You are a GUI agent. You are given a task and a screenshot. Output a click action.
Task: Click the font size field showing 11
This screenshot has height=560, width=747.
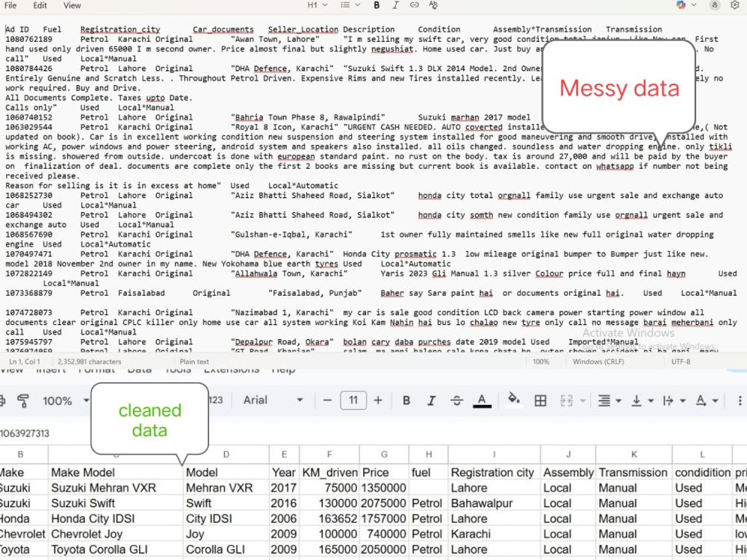coord(353,400)
